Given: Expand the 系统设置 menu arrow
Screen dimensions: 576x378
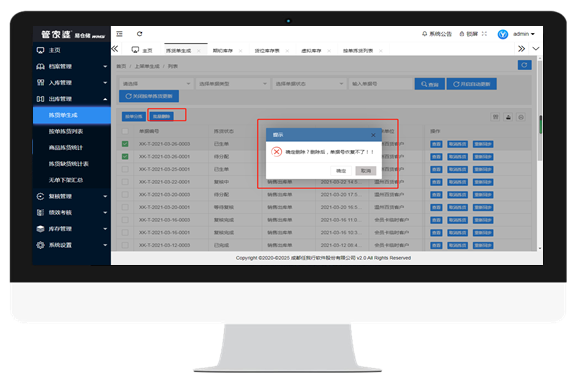Looking at the screenshot, I should tap(105, 245).
